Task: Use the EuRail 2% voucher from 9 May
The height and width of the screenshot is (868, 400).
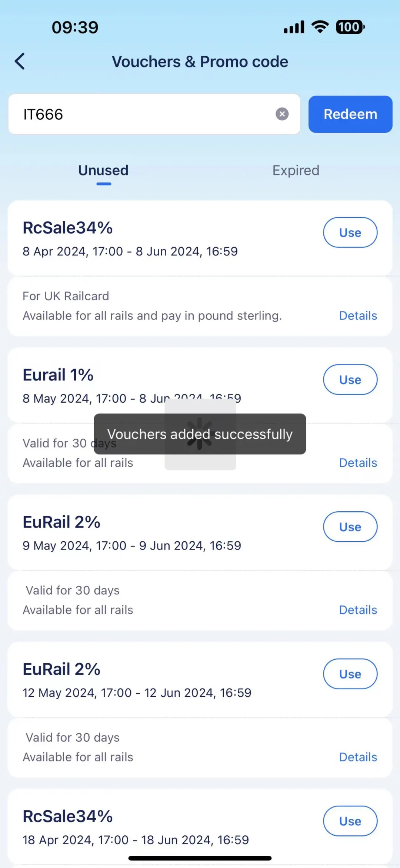Action: pyautogui.click(x=350, y=527)
